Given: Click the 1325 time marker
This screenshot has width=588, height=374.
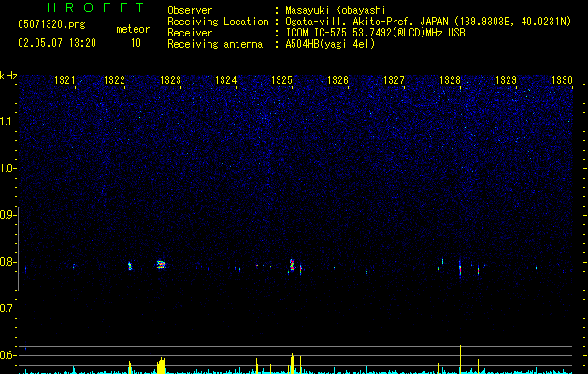Looking at the screenshot, I should tap(282, 80).
